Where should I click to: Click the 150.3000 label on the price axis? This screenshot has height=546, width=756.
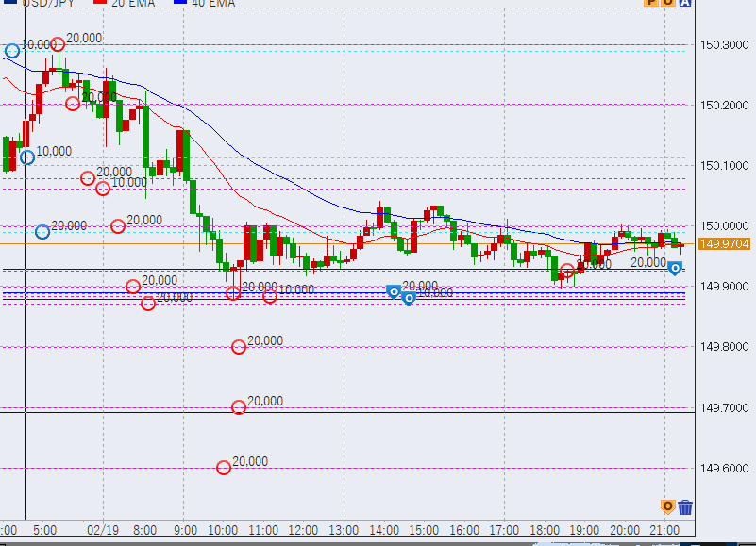(x=724, y=45)
